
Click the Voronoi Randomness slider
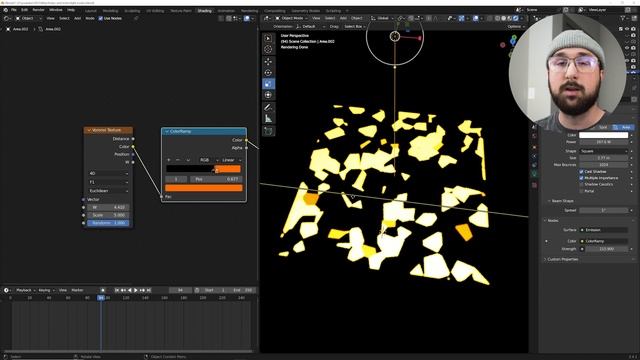[108, 223]
